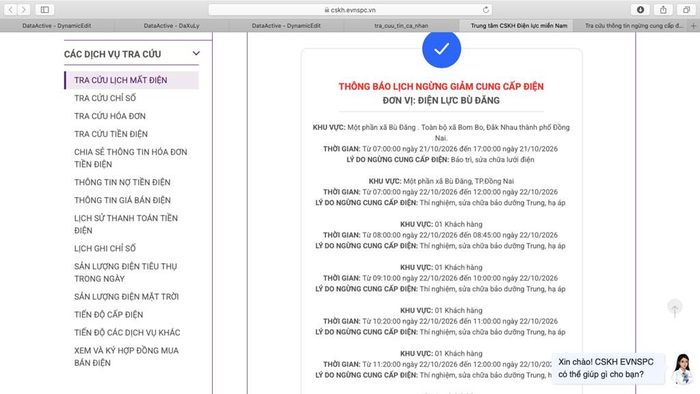Open SẢN LƯỢNG ĐIỆN TIÊU THỤ TRONG NGÀY
Screen dimensions: 700x394
pyautogui.click(x=125, y=272)
